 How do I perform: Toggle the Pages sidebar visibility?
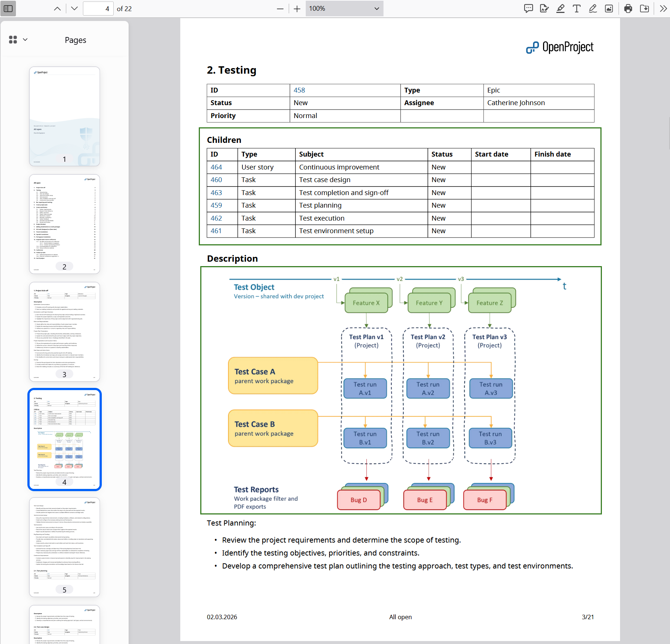tap(8, 9)
